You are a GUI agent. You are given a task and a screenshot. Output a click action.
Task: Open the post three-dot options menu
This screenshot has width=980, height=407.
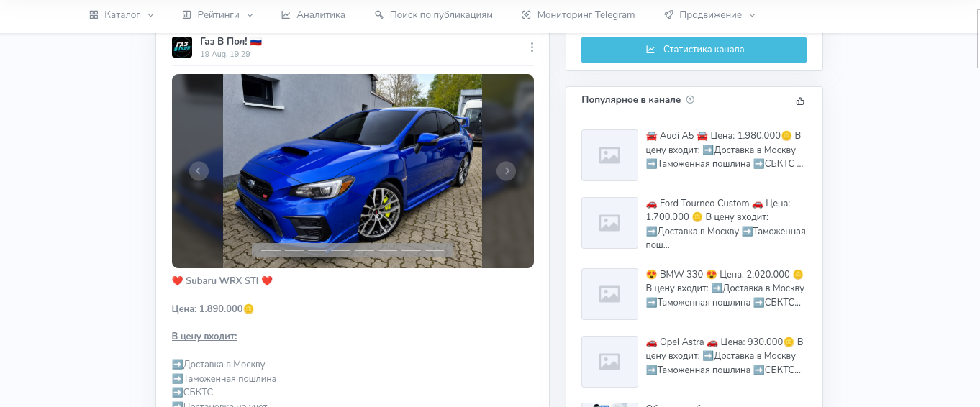pos(532,47)
